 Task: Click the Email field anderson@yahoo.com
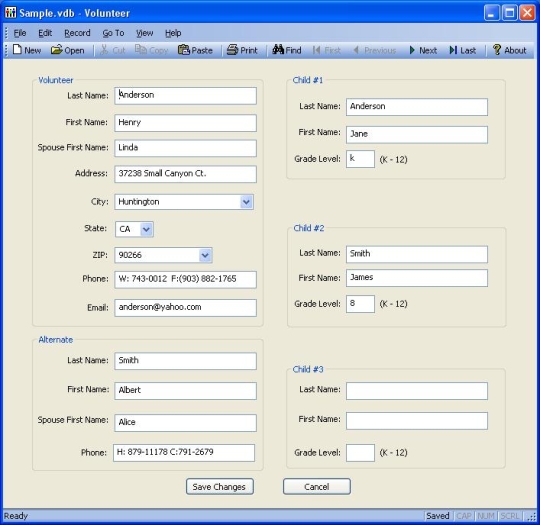186,308
